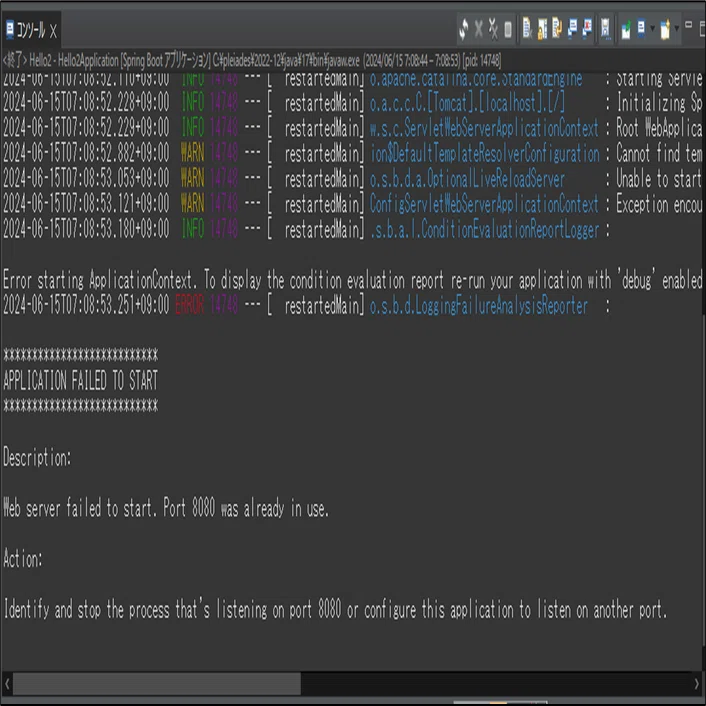Remove all terminated launches with double-X icon
Screen dimensions: 706x706
coord(493,30)
